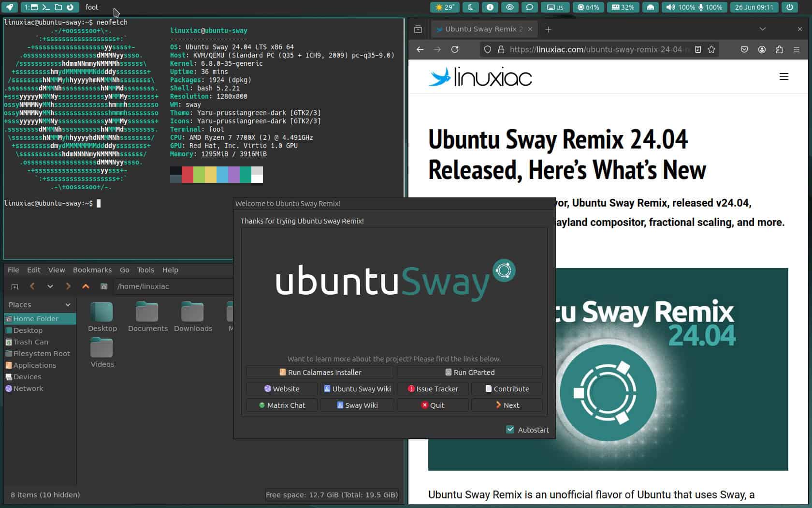Click the keyboard layout 'us' indicator
812x508 pixels.
pos(555,7)
